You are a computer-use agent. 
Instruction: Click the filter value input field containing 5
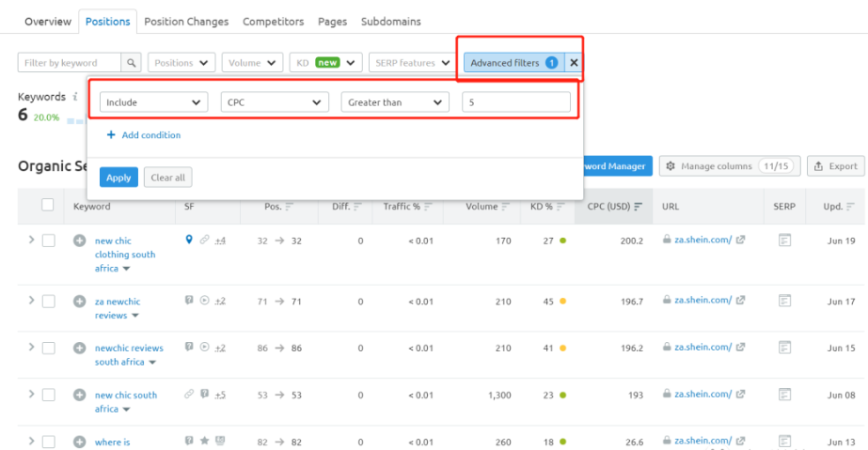coord(515,102)
